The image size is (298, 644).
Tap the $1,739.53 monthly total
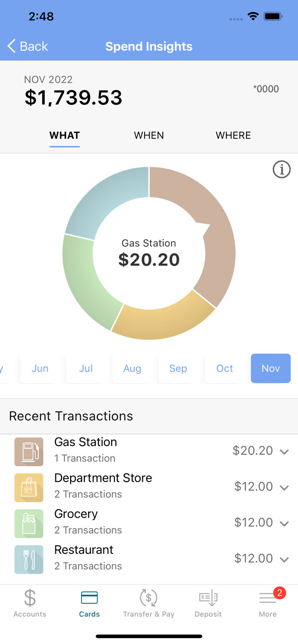[x=73, y=97]
